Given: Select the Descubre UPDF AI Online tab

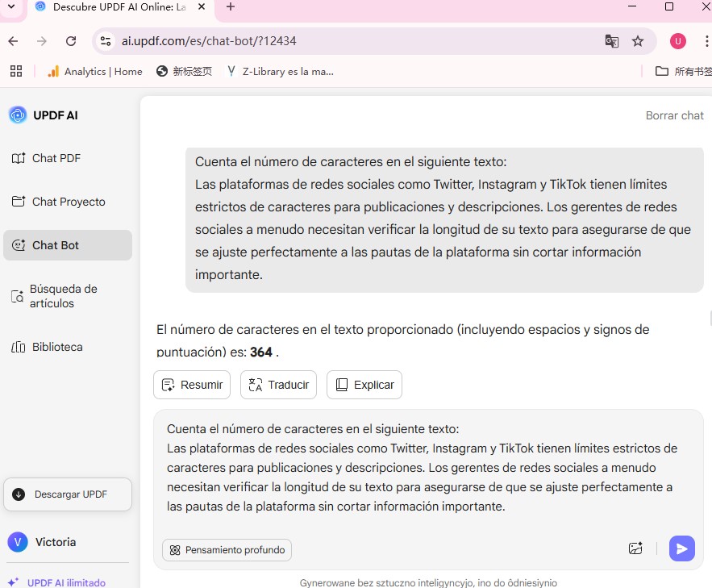Looking at the screenshot, I should (x=120, y=7).
